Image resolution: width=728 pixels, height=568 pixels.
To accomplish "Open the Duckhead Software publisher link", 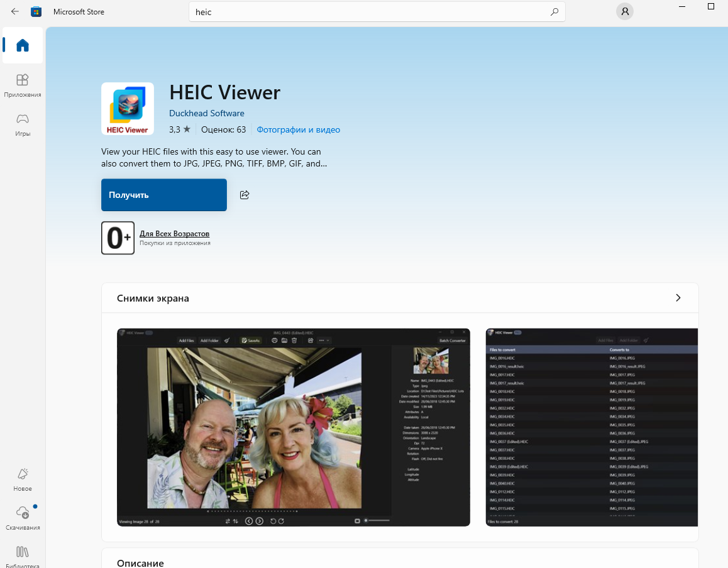I will [x=206, y=113].
